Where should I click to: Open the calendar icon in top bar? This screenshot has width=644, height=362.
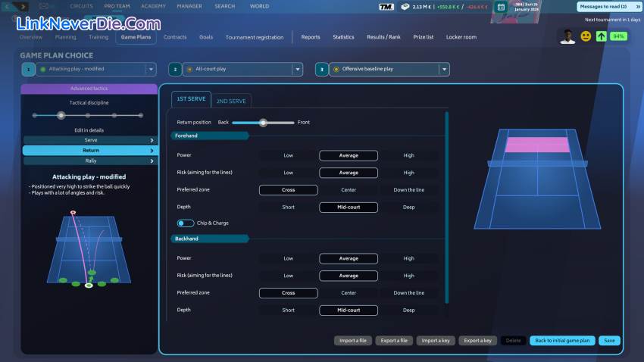[x=500, y=8]
